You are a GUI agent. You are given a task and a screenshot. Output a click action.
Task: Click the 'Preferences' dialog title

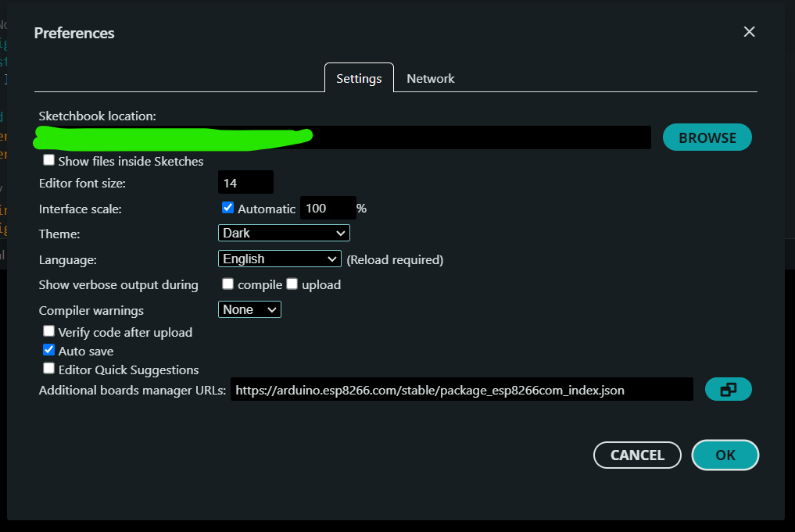[74, 33]
